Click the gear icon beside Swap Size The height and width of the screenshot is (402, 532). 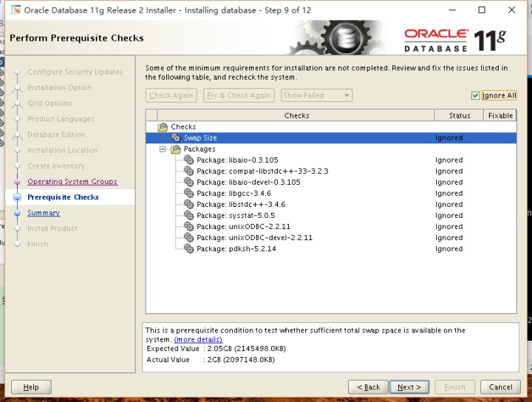(x=176, y=137)
